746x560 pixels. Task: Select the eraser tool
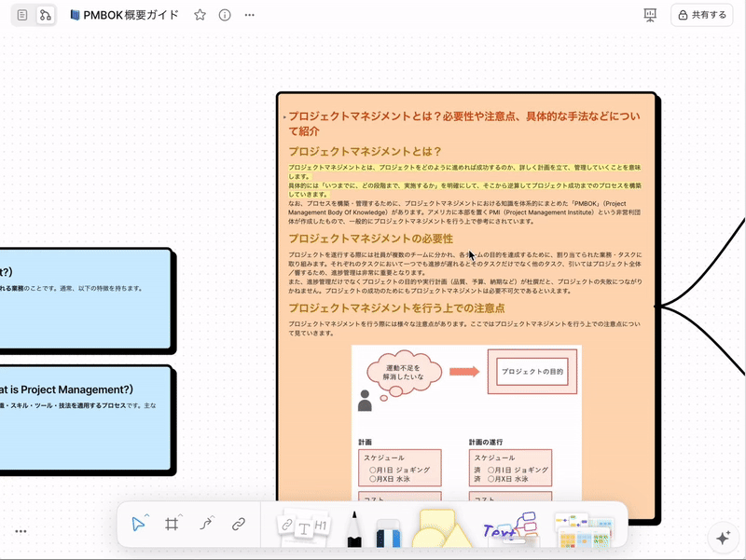(x=387, y=531)
